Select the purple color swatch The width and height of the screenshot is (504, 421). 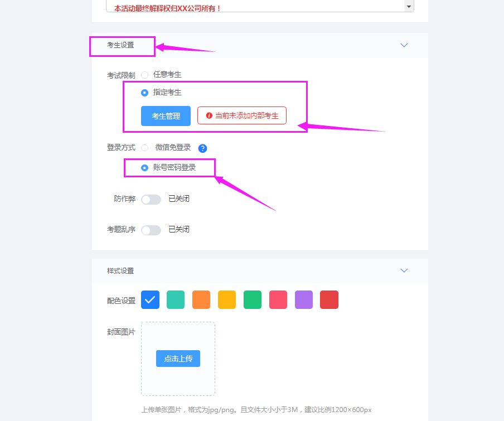(304, 299)
